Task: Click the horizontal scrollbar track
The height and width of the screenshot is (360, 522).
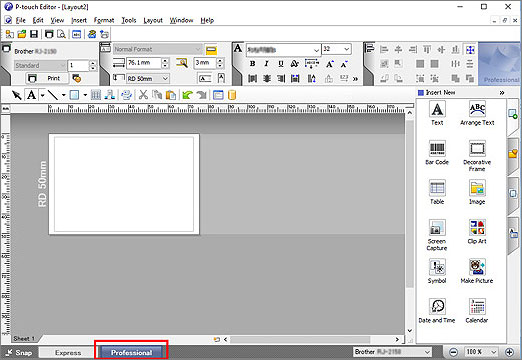Action: (310, 339)
